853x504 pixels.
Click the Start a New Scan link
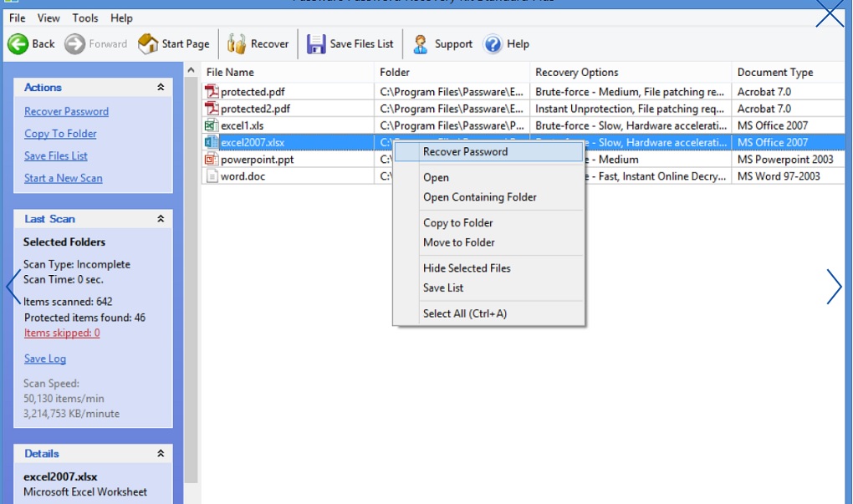point(63,178)
